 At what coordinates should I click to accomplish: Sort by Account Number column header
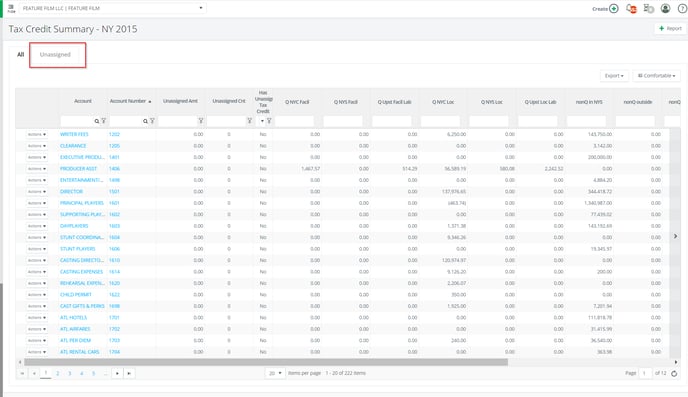point(130,101)
